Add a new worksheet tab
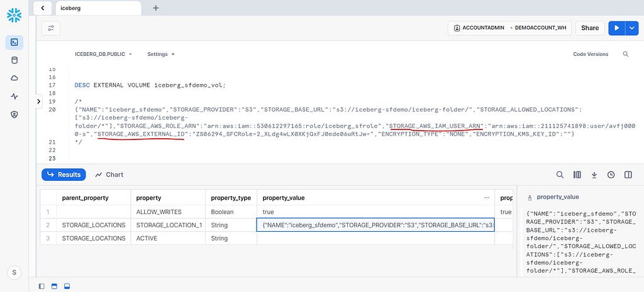Screen dimensions: 644x292 [x=156, y=8]
